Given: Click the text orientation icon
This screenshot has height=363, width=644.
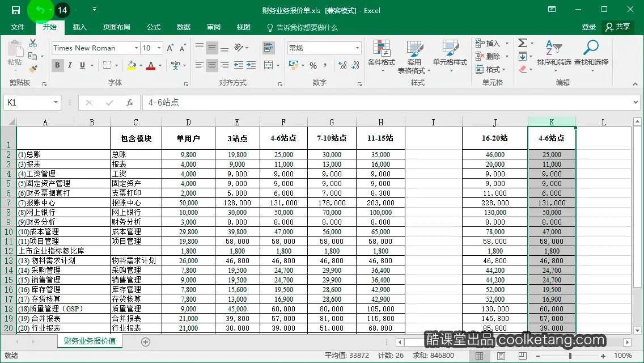Looking at the screenshot, I should coord(239,48).
